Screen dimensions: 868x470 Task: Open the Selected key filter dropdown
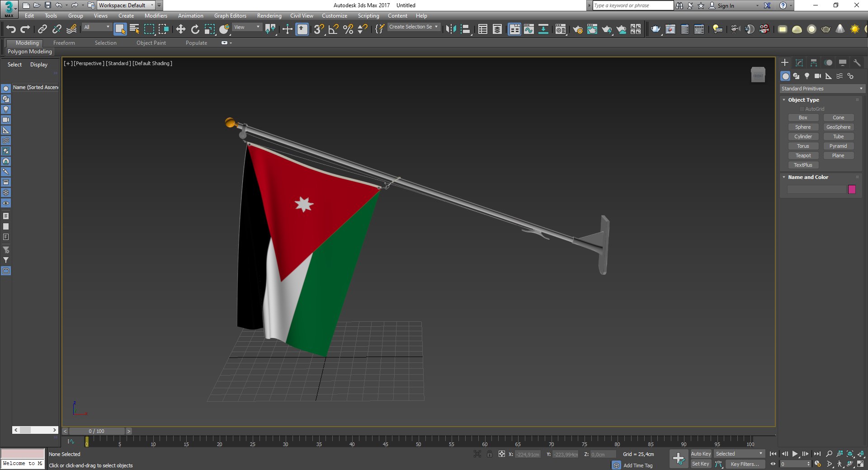[739, 454]
